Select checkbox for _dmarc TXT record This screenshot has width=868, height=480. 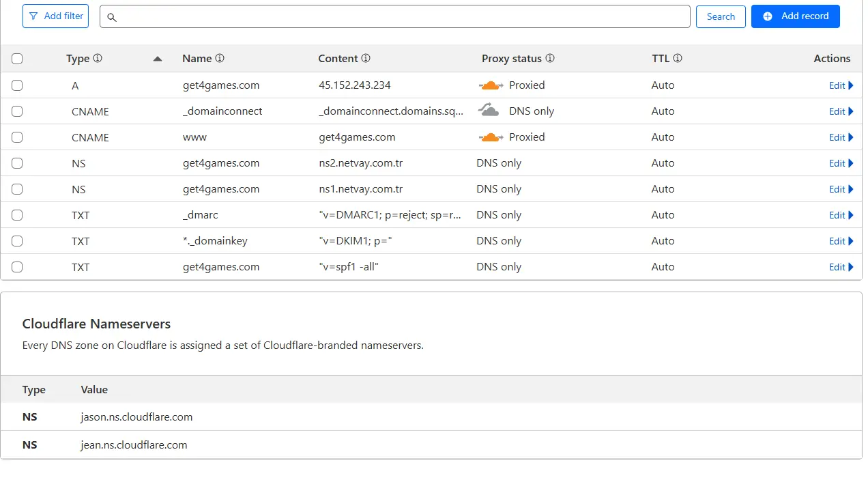17,215
